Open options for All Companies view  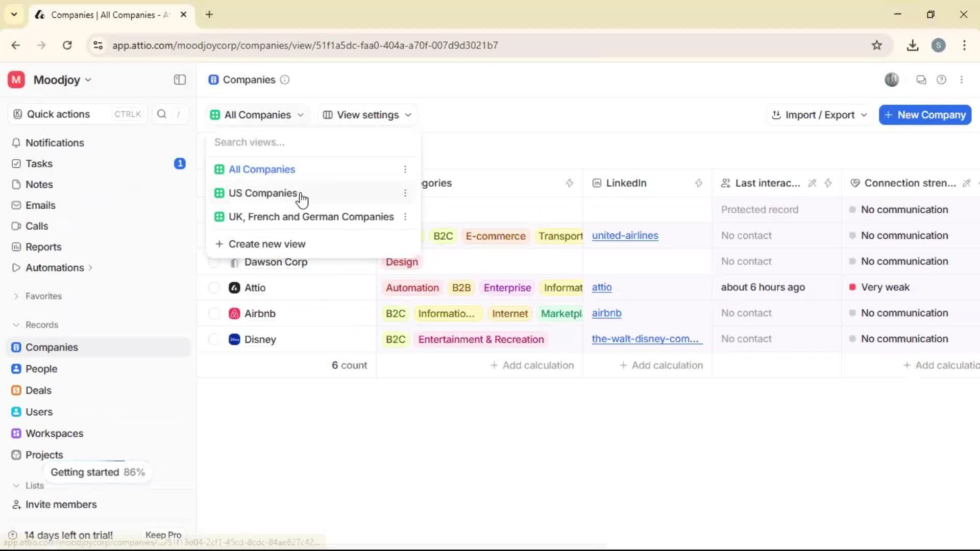tap(405, 169)
